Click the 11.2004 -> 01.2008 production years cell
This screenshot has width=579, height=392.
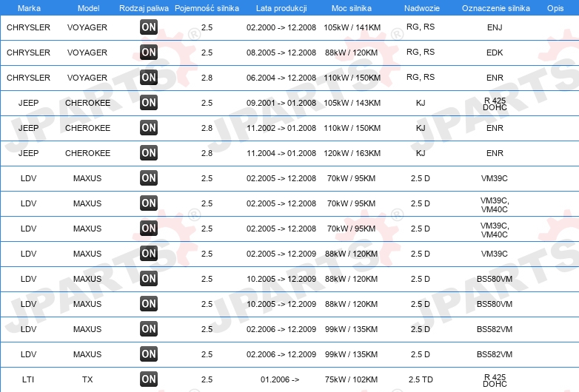281,153
